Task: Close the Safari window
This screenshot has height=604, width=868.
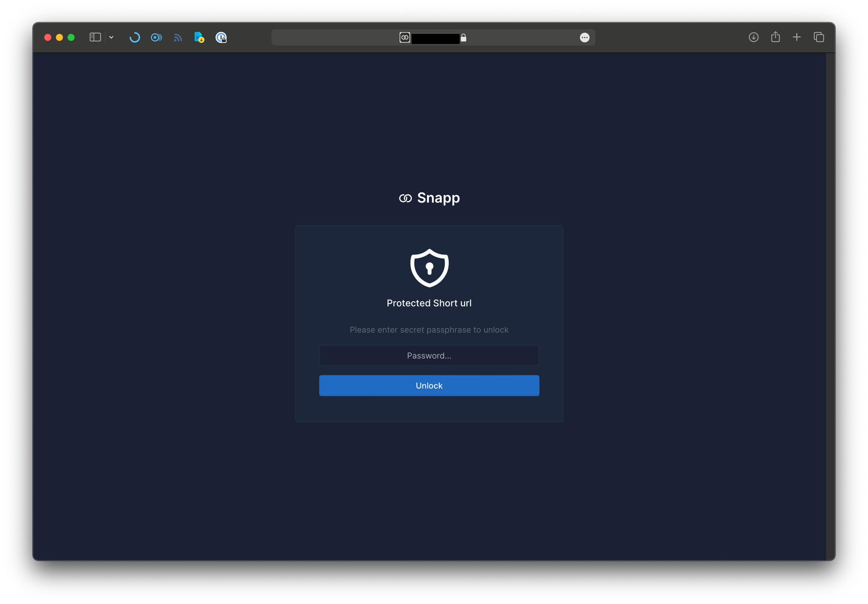Action: coord(48,37)
